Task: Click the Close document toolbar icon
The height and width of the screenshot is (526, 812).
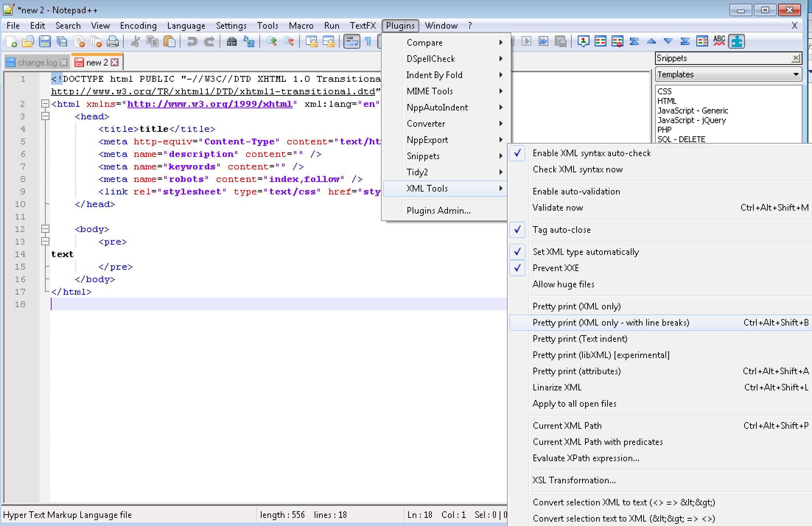Action: 79,42
